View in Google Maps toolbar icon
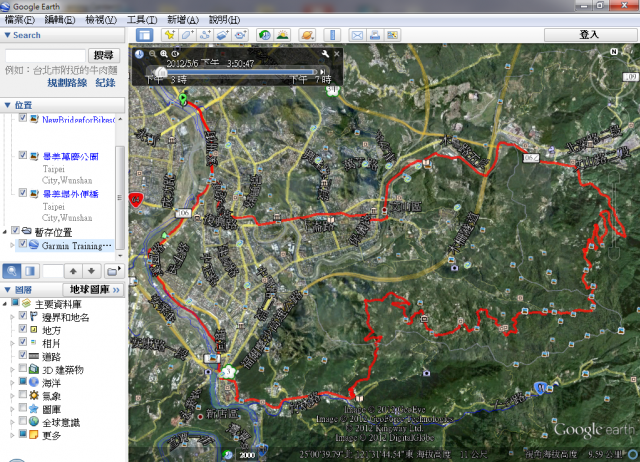The width and height of the screenshot is (640, 462). [x=392, y=35]
